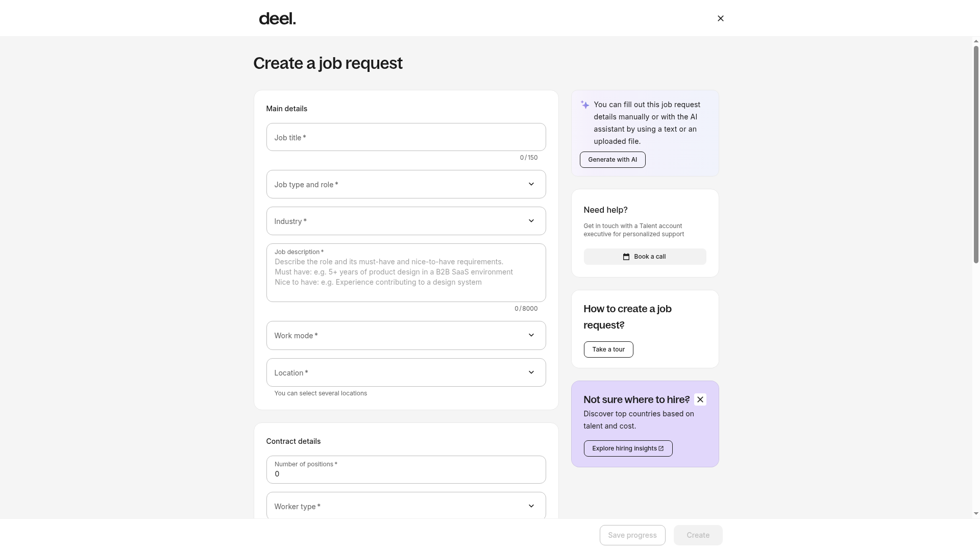Click the Generate with AI button
The width and height of the screenshot is (980, 551).
point(612,160)
